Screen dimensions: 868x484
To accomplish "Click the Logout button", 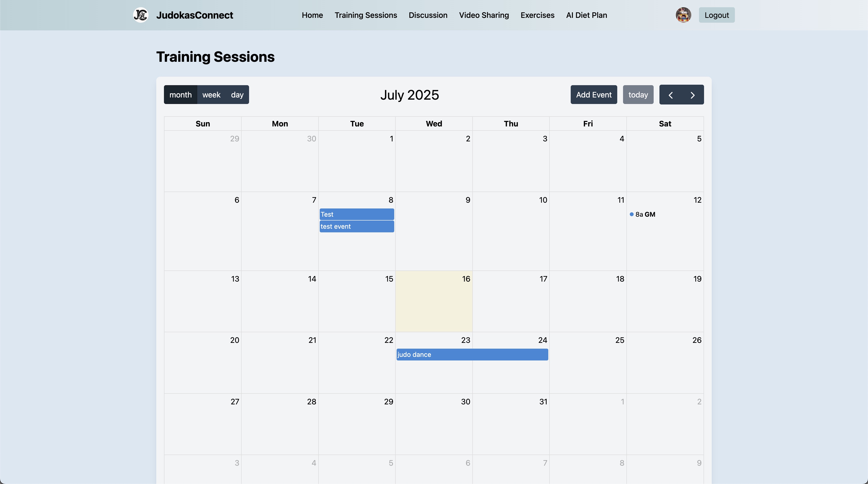I will (716, 15).
